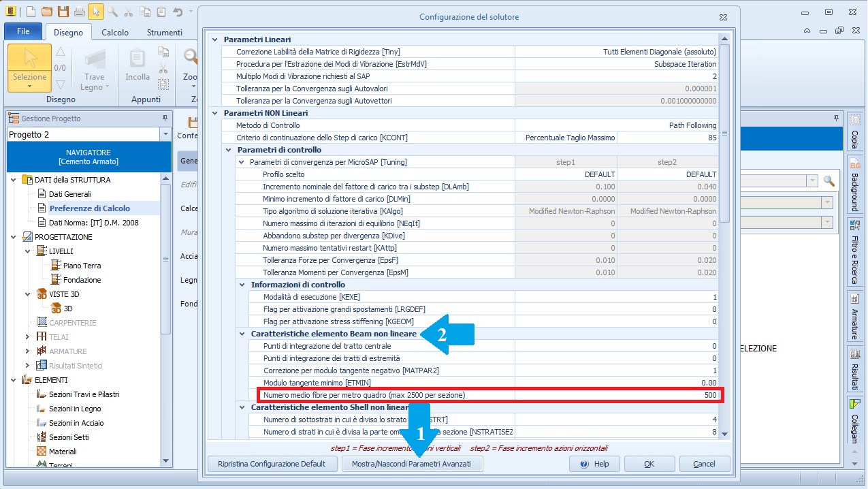Screen dimensions: 868x489
Task: Save project using the floppy disk icon
Action: coord(63,12)
